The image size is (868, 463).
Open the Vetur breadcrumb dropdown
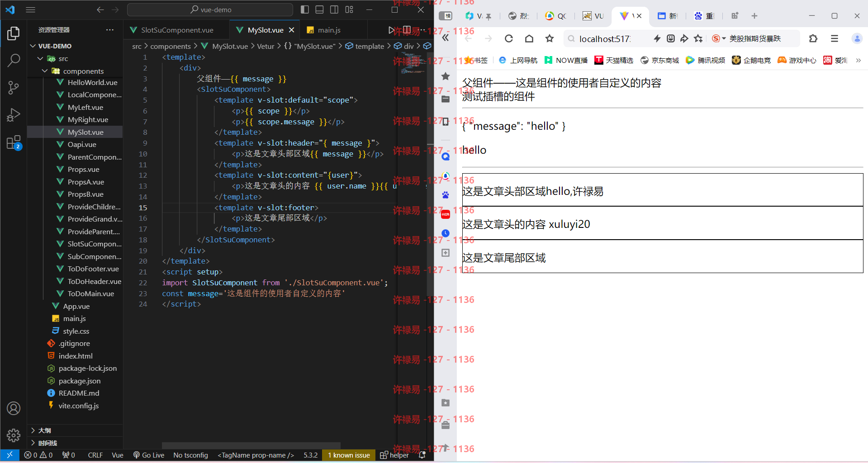pos(266,46)
